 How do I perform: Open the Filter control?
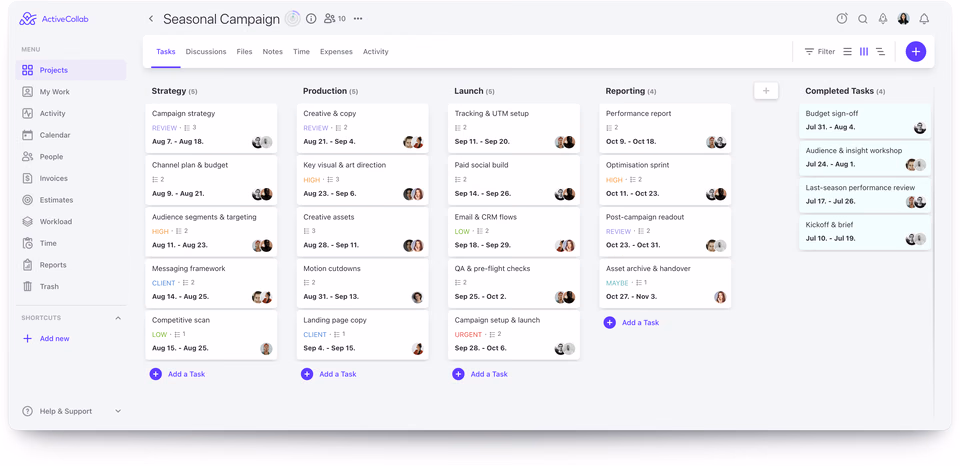[x=820, y=52]
